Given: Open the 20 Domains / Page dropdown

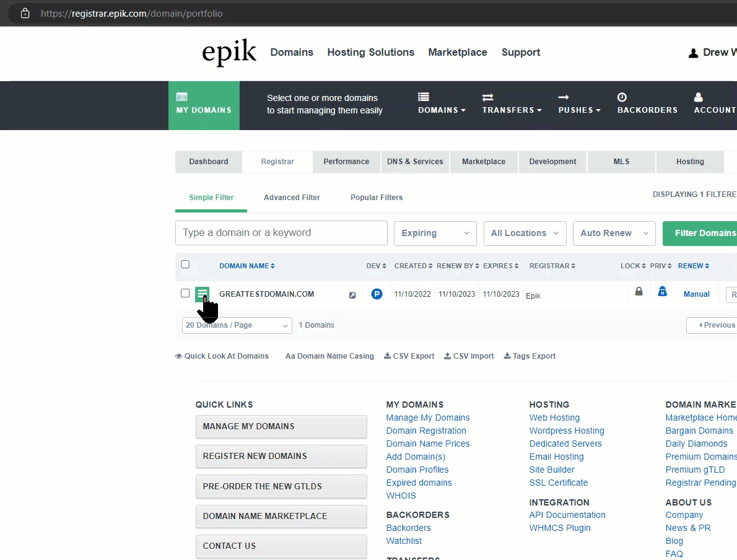Looking at the screenshot, I should (237, 325).
